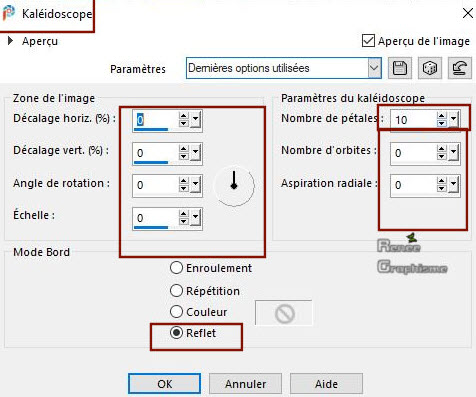Choose the Couleur radio option
The height and width of the screenshot is (397, 476).
[176, 312]
